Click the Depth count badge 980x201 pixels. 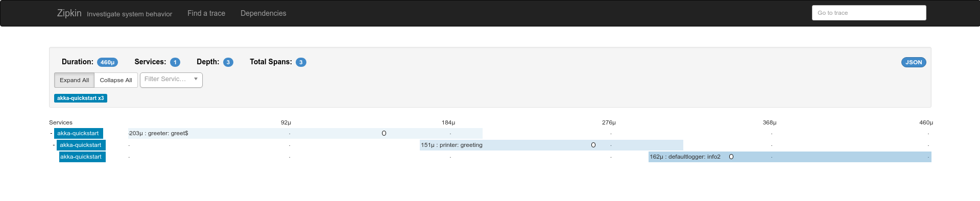(228, 62)
